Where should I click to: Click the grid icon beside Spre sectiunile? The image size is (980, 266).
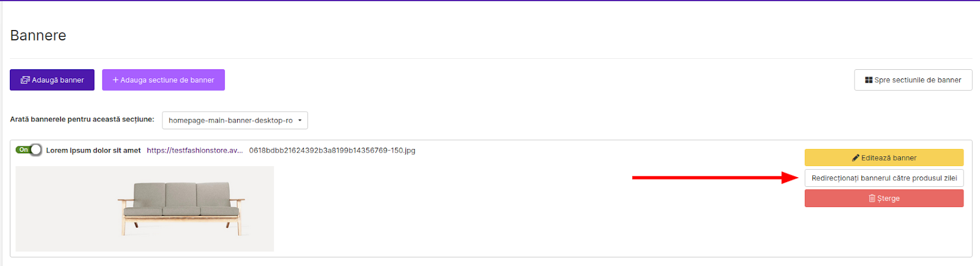(869, 80)
